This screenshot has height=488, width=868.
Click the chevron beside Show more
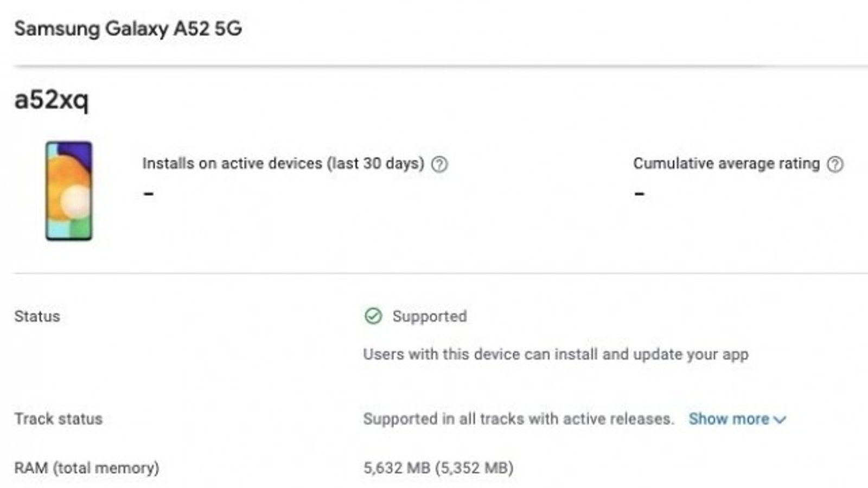coord(780,419)
